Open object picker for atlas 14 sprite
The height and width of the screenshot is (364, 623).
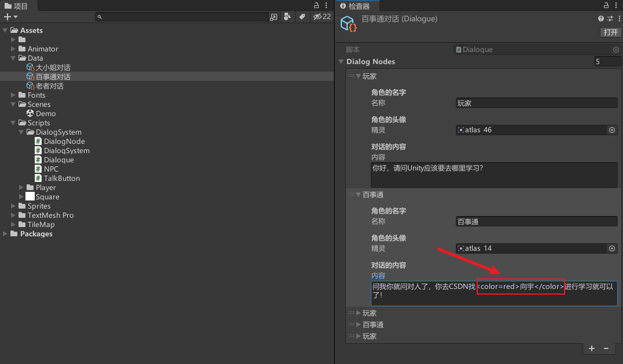click(612, 248)
